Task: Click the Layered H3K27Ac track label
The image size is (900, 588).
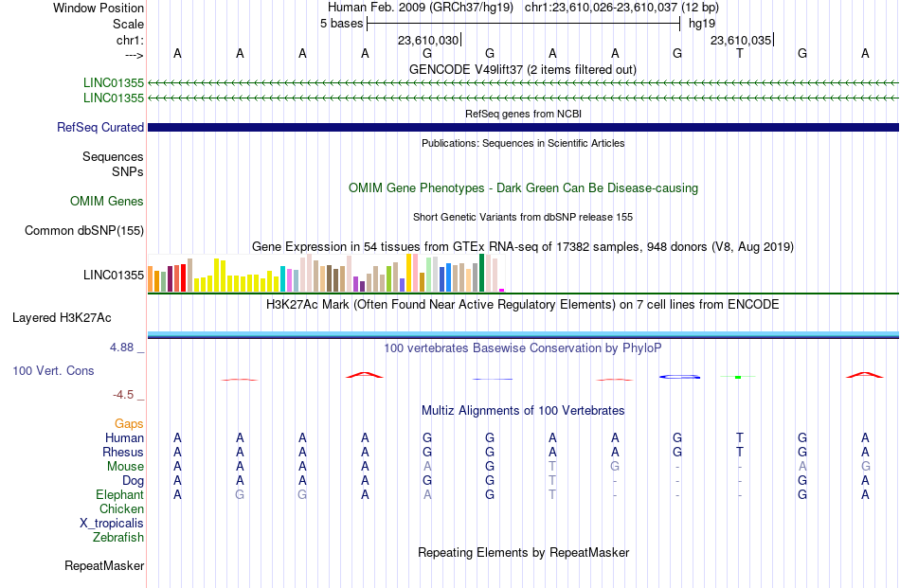Action: click(62, 318)
